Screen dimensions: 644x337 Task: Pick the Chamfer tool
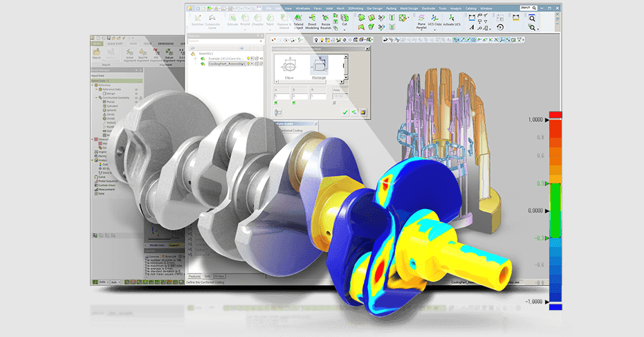click(x=257, y=20)
